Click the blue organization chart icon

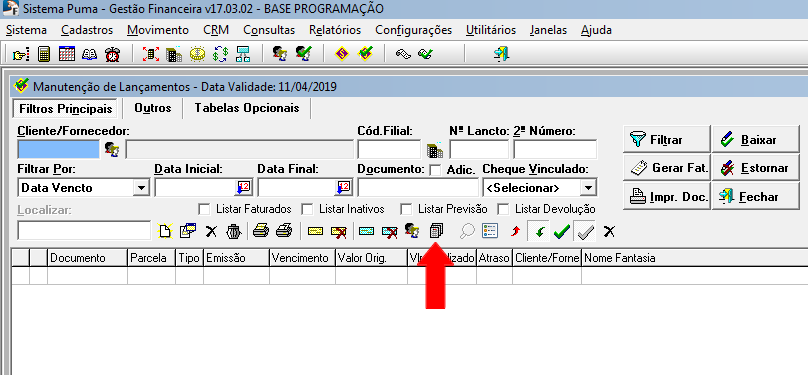(243, 54)
